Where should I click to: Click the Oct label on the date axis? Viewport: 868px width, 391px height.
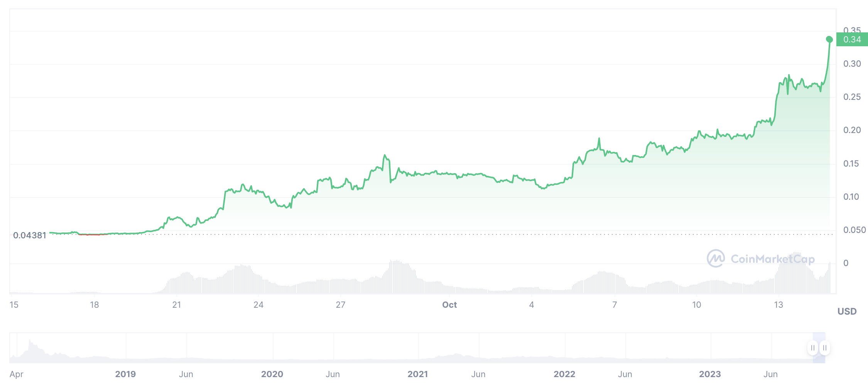click(449, 305)
